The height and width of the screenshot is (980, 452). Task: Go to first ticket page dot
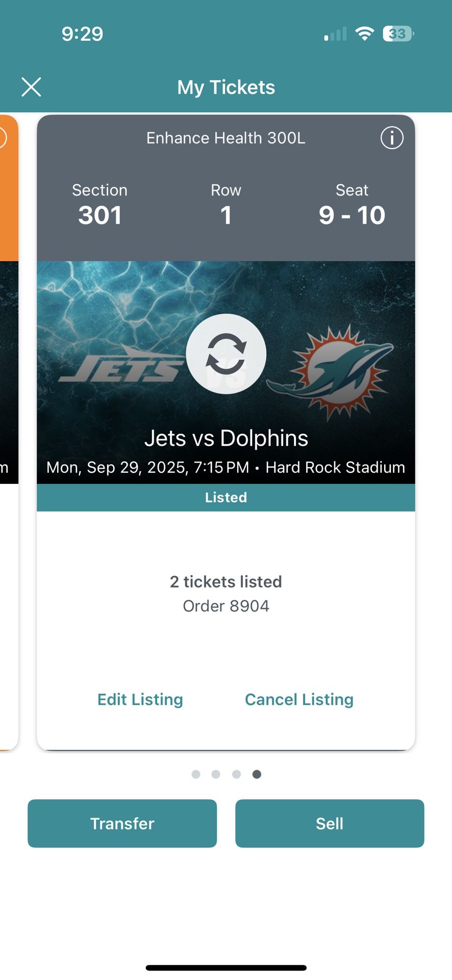click(x=196, y=774)
